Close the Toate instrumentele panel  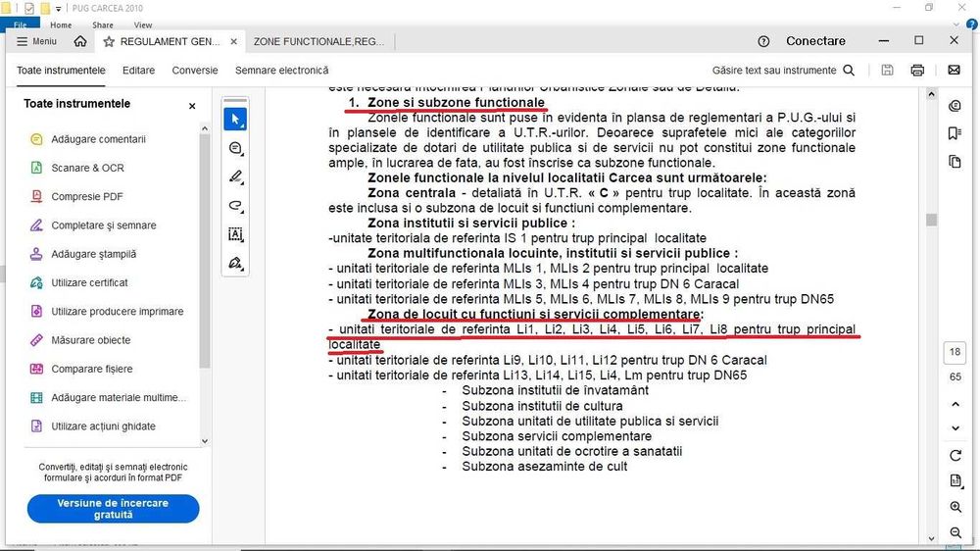(x=192, y=106)
